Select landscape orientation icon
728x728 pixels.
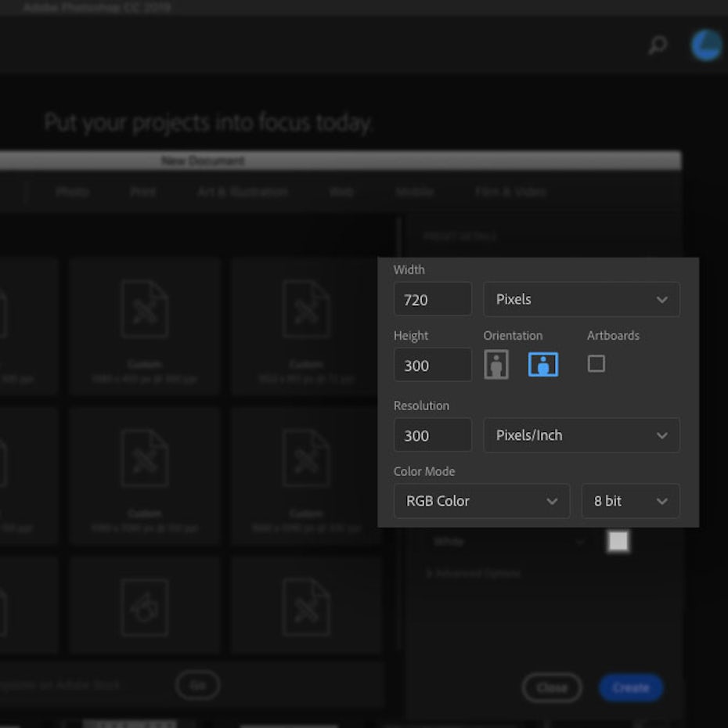click(x=542, y=365)
